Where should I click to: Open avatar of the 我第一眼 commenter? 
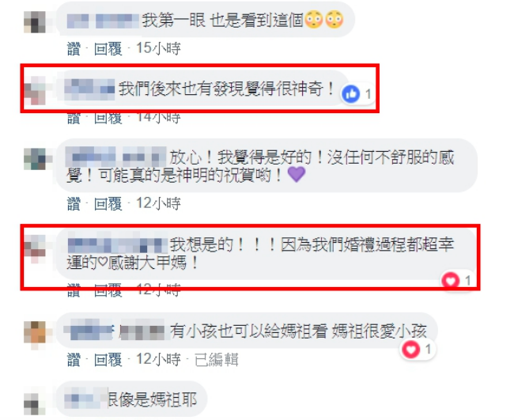(35, 22)
